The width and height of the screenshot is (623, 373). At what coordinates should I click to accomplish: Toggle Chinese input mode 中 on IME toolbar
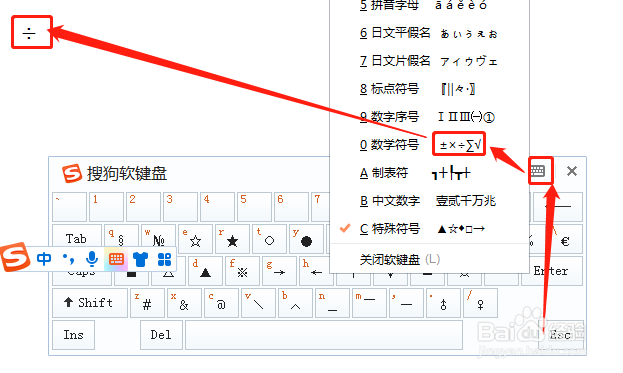[x=44, y=259]
